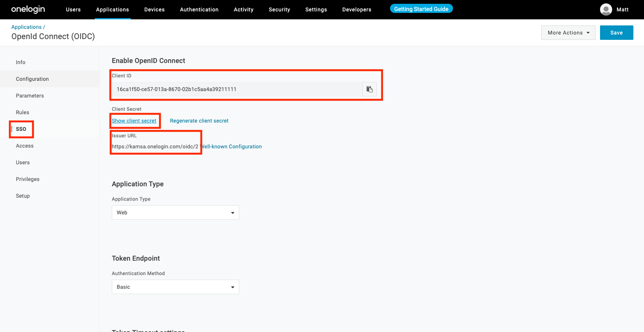Expand the More Actions dropdown
The height and width of the screenshot is (332, 644).
point(568,33)
